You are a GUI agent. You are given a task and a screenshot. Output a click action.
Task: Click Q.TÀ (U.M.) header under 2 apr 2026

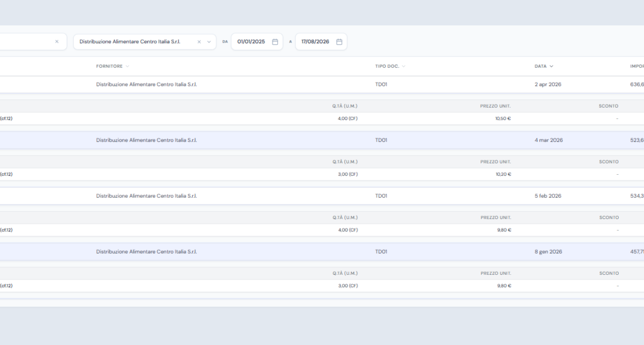[345, 106]
